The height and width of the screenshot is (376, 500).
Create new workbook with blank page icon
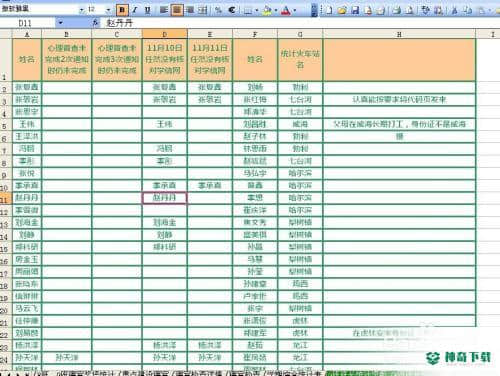pyautogui.click(x=329, y=10)
